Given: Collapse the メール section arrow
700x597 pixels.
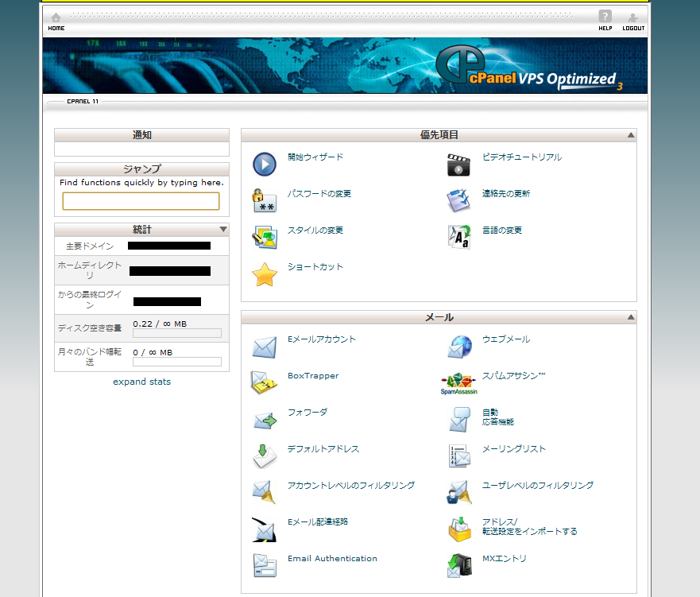Looking at the screenshot, I should (x=631, y=318).
